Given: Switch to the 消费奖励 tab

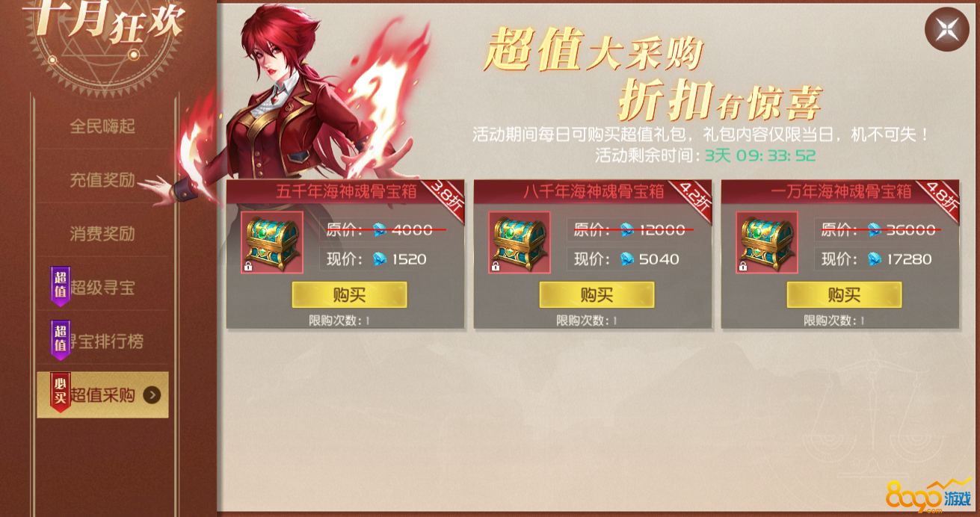Looking at the screenshot, I should 102,234.
